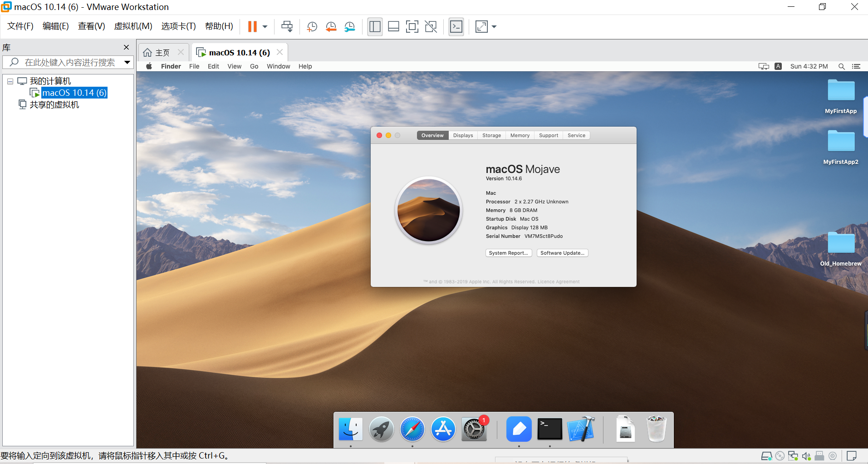868x464 pixels.
Task: Take a snapshot of the virtual machine
Action: tap(312, 27)
